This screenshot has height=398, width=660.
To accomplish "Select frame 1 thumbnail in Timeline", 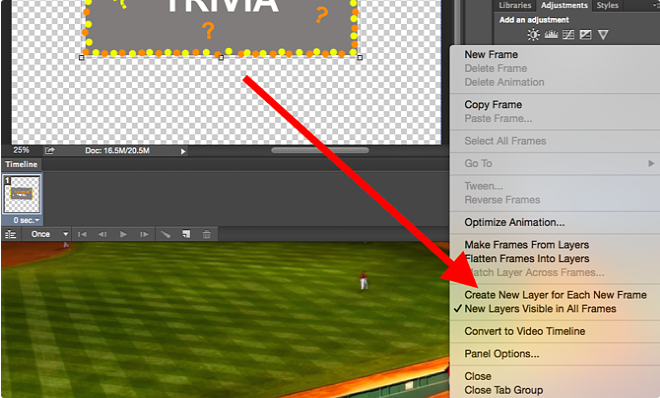I will tap(22, 194).
